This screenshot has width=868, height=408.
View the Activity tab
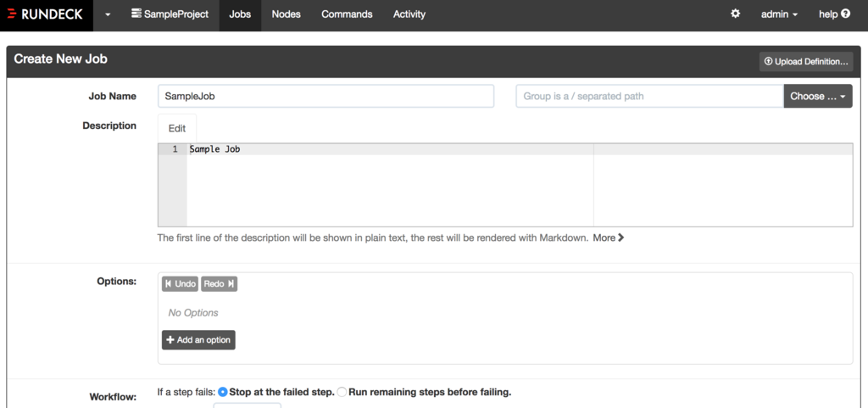point(409,15)
